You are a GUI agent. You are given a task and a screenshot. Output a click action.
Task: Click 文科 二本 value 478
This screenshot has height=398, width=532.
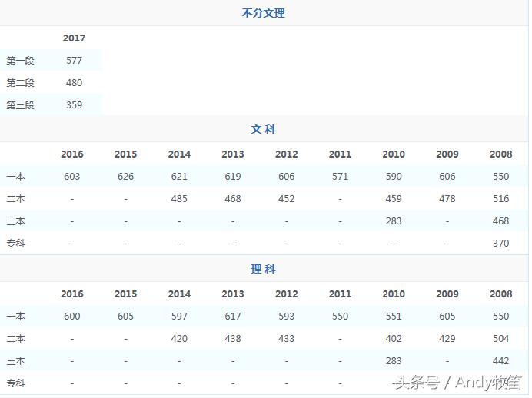(x=447, y=199)
